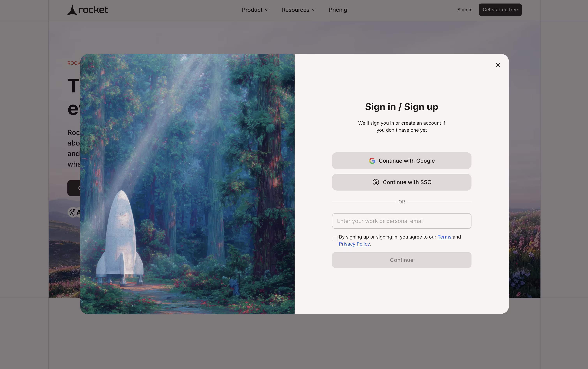Expand the Resources dropdown menu
The image size is (588, 369).
(x=299, y=10)
